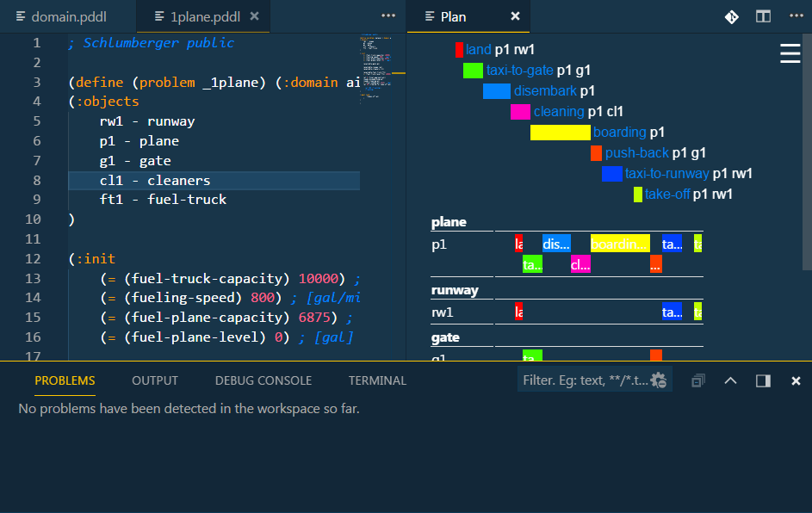Click the Plan view vertical scrollbar

(x=807, y=152)
